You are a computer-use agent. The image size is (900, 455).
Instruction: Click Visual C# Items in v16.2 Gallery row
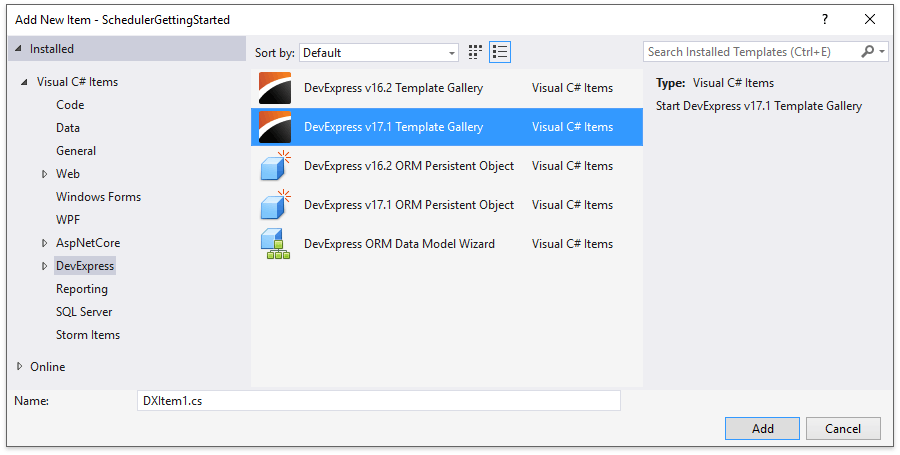coord(572,88)
